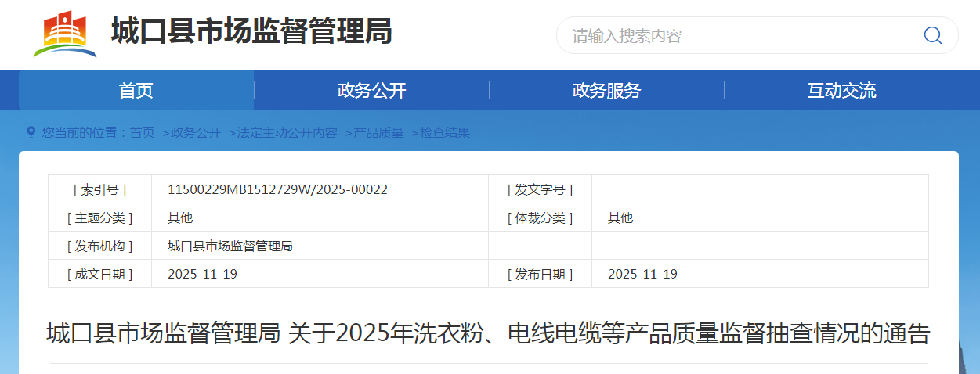
Task: Click the magnifier search icon
Action: pyautogui.click(x=932, y=35)
